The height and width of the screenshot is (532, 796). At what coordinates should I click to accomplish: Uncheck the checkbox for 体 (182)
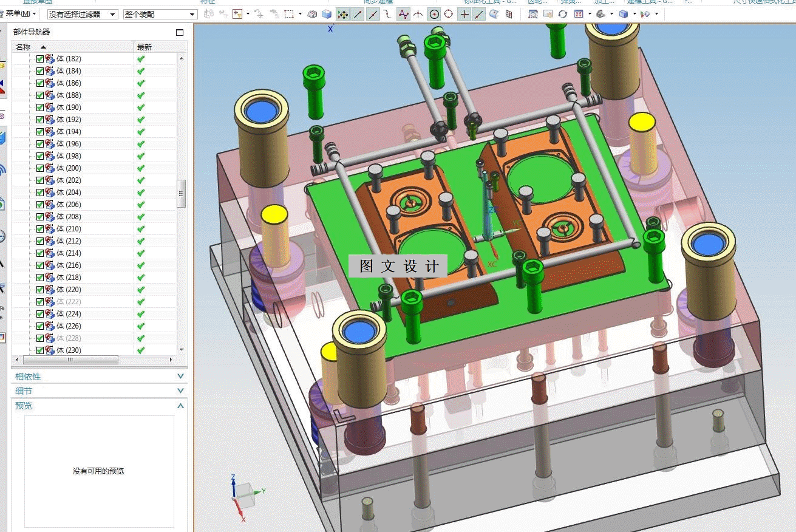40,59
